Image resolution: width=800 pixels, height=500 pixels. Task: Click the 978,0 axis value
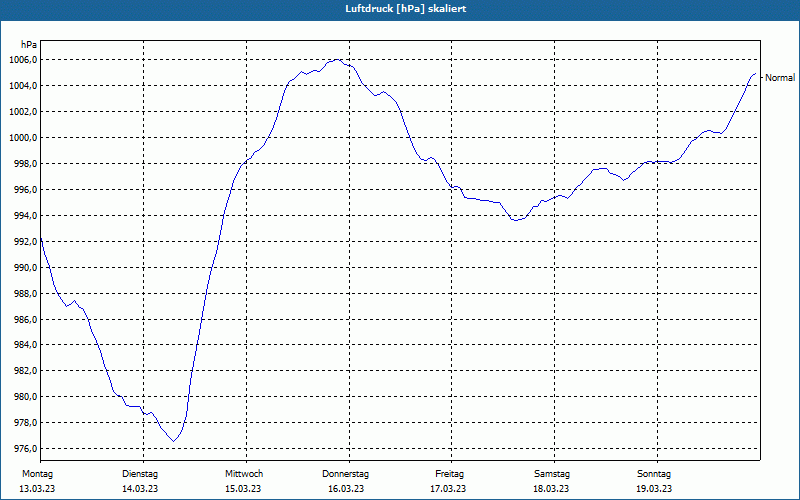[x=25, y=422]
